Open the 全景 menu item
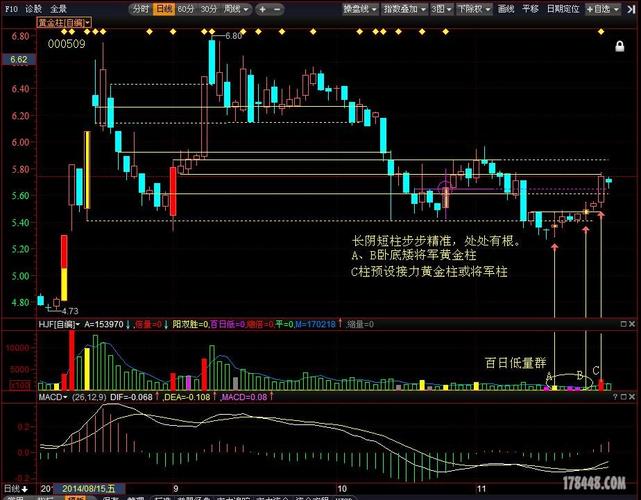The width and height of the screenshot is (641, 500). click(58, 9)
